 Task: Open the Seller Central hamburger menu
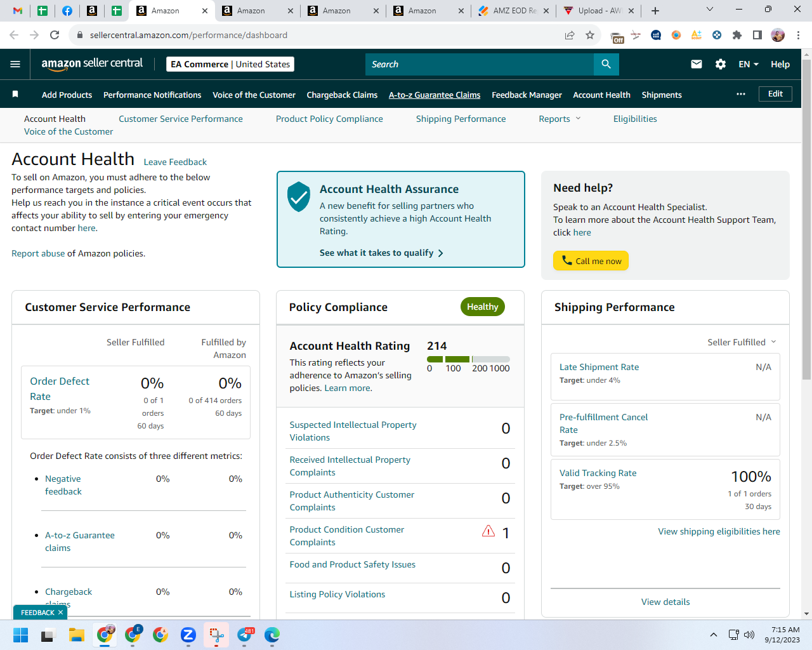15,64
